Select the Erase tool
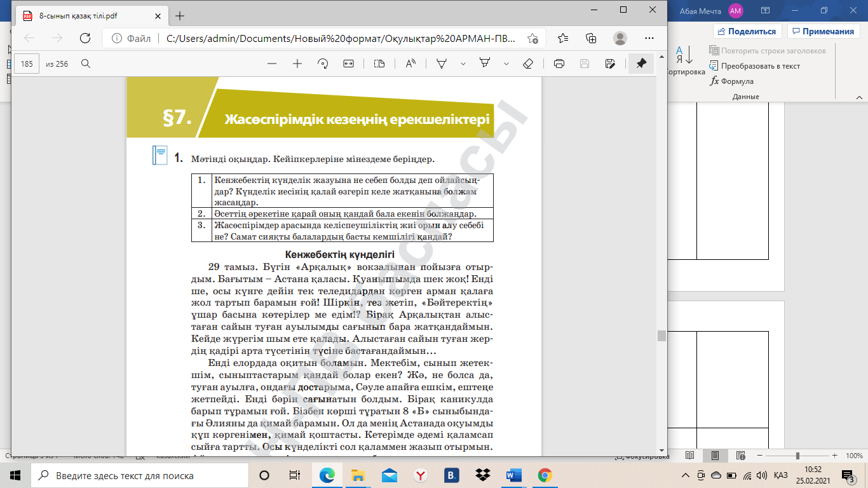868x488 pixels. tap(527, 64)
